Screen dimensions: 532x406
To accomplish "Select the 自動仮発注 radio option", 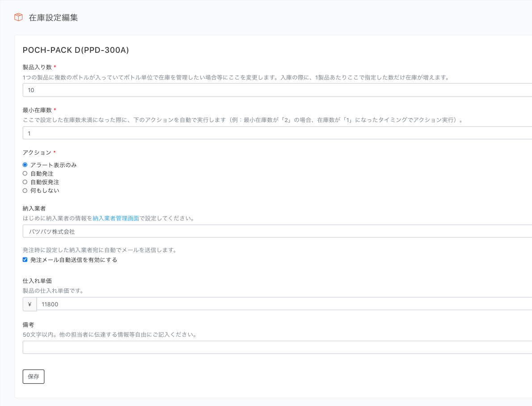I will pyautogui.click(x=25, y=182).
